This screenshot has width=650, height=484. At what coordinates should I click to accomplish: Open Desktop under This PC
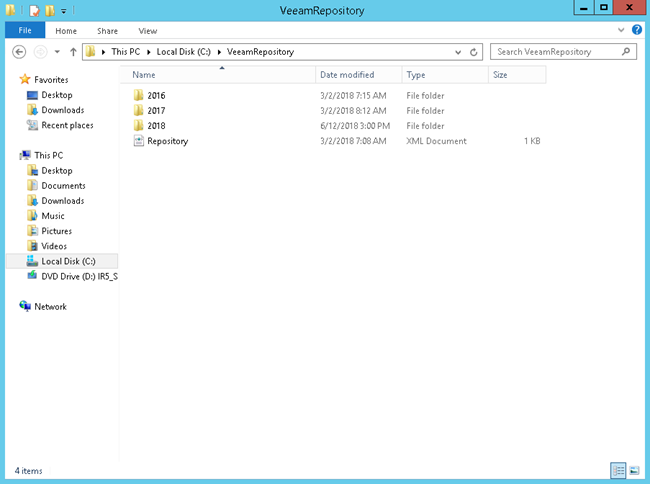[57, 170]
